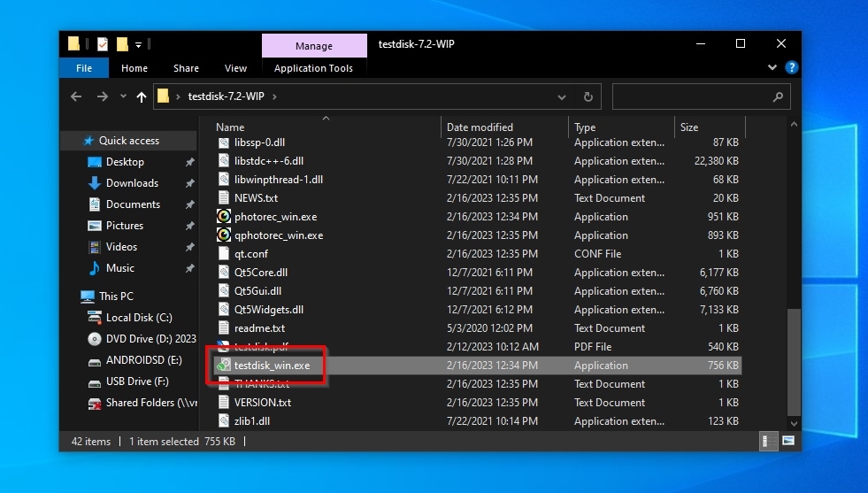Unpin Pictures from Quick access
The width and height of the screenshot is (868, 493).
[190, 226]
